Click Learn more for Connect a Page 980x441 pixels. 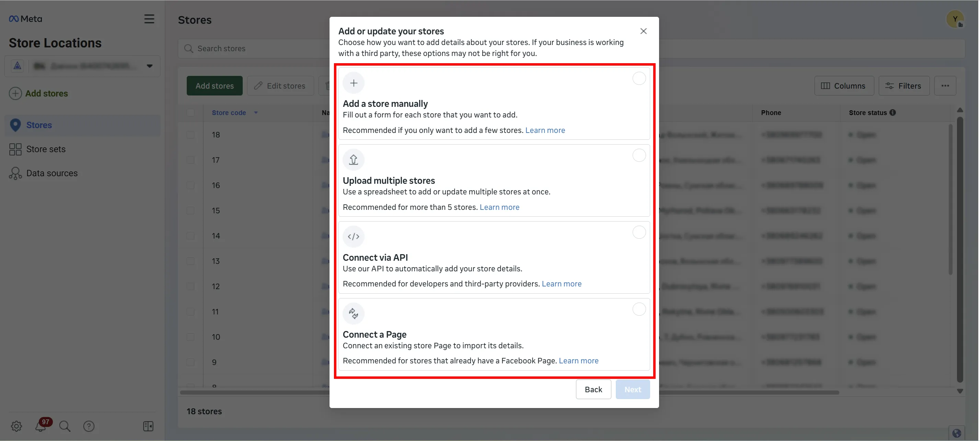[x=578, y=361]
